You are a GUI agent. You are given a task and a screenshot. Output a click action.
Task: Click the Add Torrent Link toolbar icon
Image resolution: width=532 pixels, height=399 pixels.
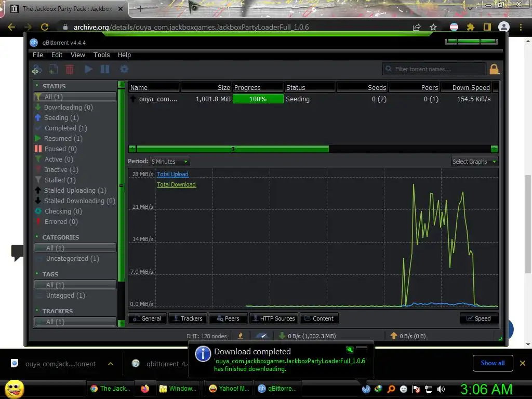(x=37, y=69)
